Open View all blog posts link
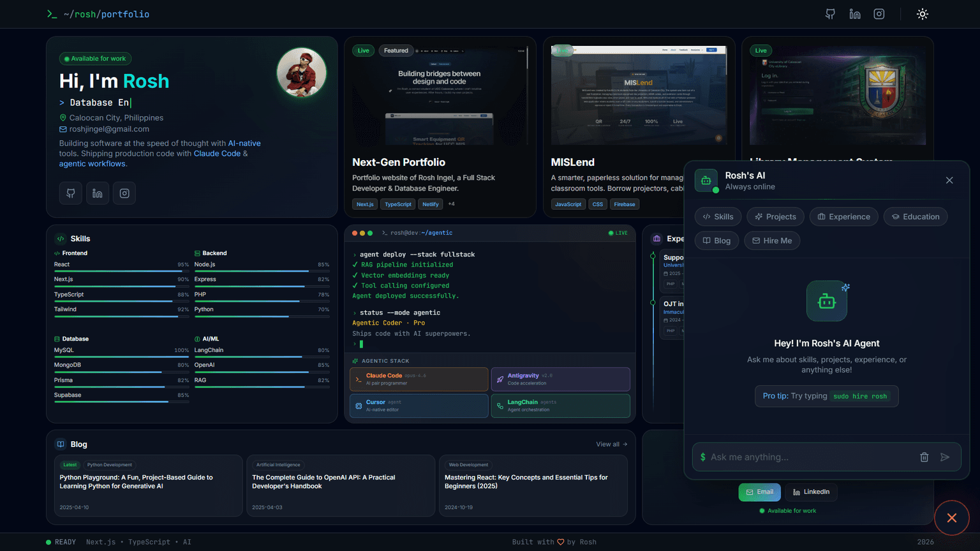Screen dimensions: 980x551 point(612,444)
